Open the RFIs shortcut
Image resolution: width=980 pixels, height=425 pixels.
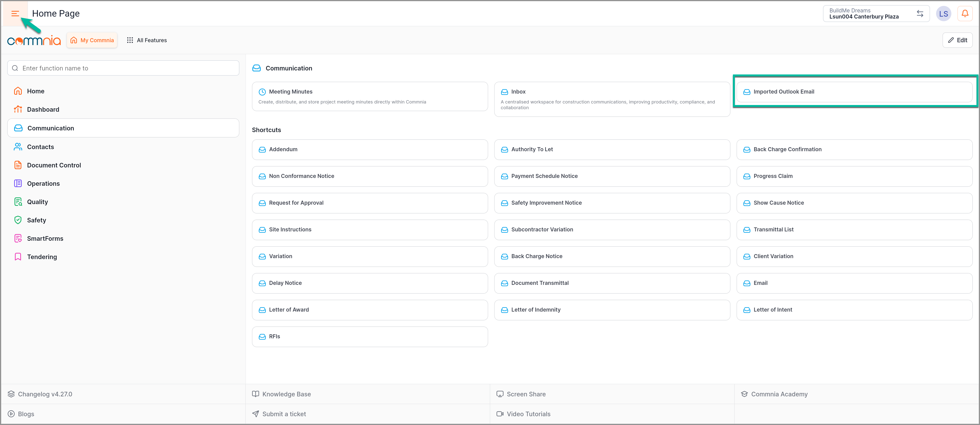point(369,337)
